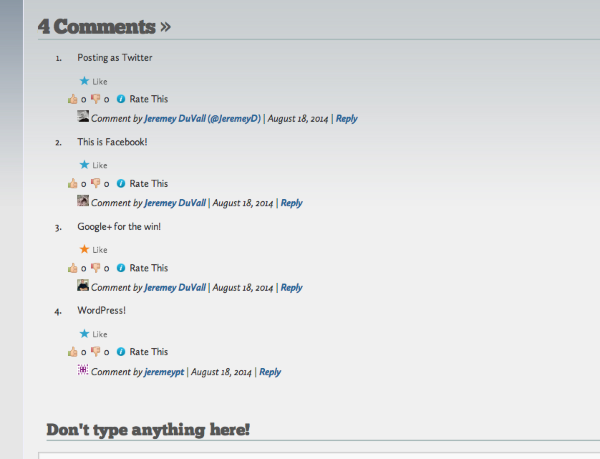Open Jeremey DuVall (@JeremeyD) author link
Image resolution: width=600 pixels, height=459 pixels.
point(202,119)
